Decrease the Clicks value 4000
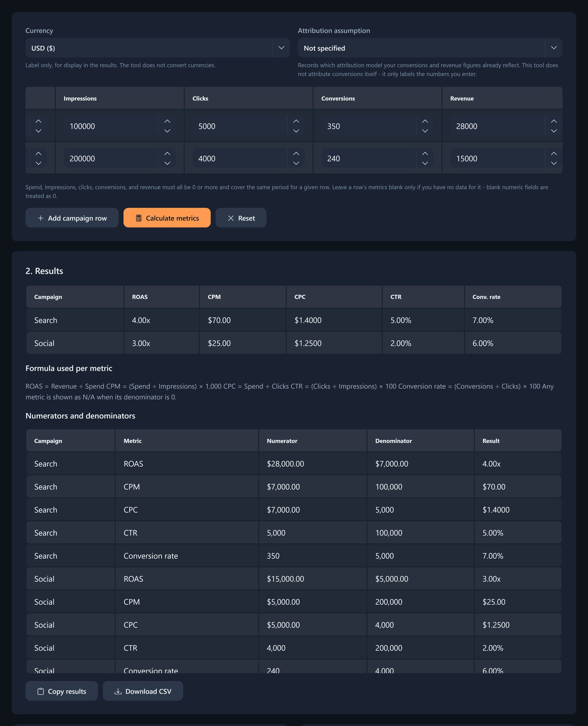This screenshot has width=588, height=726. (x=296, y=163)
